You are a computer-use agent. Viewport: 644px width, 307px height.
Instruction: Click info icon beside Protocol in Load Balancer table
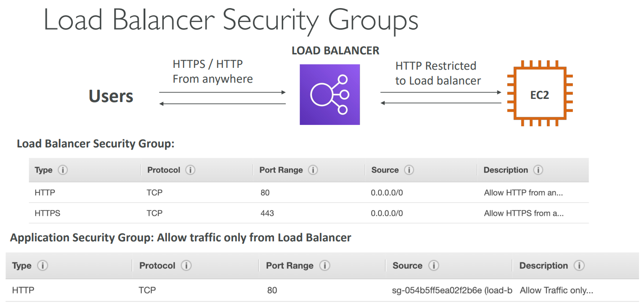click(x=190, y=170)
